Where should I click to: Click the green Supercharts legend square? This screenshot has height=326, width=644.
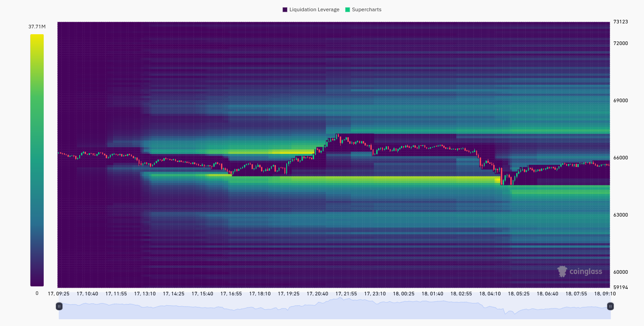click(x=347, y=9)
